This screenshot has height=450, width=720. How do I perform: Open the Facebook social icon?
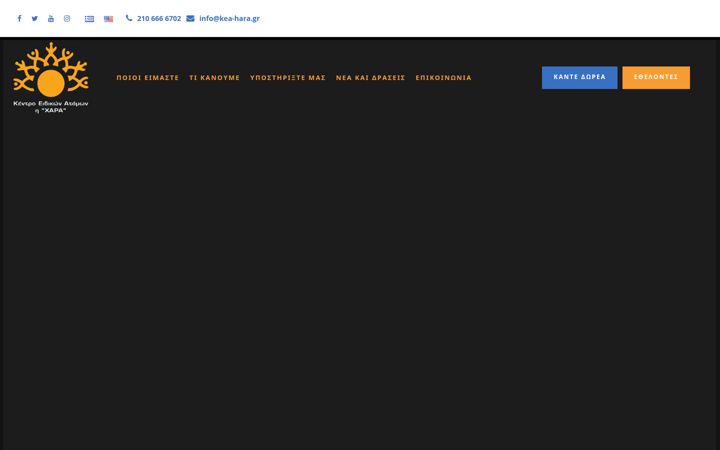click(x=19, y=18)
